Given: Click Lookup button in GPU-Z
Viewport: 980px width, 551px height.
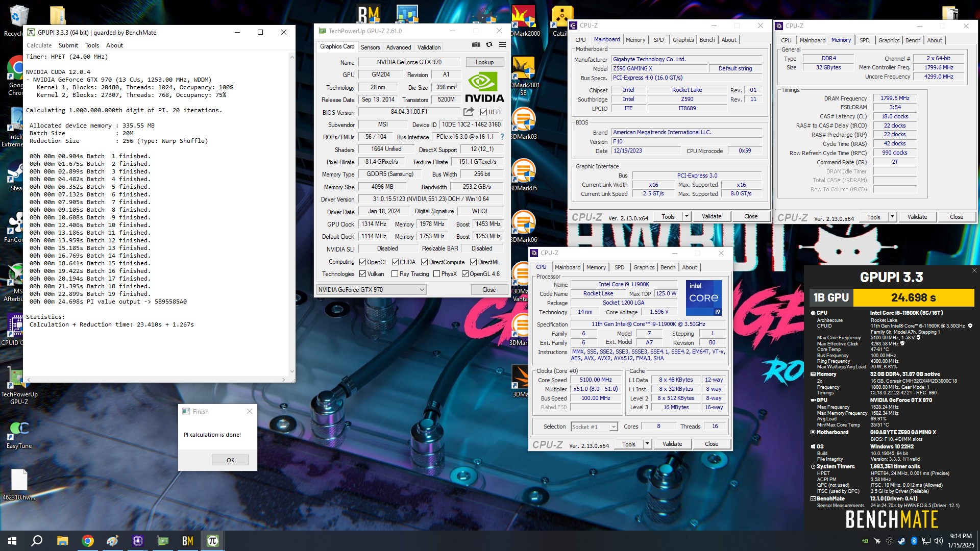Looking at the screenshot, I should click(484, 62).
